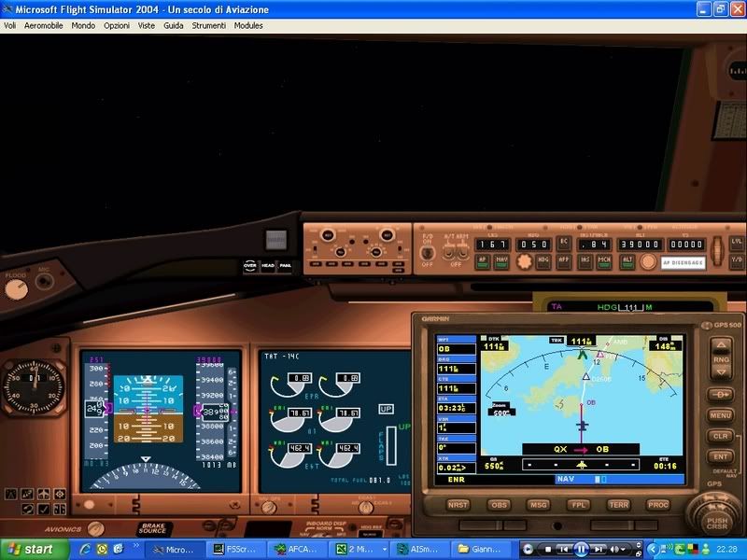Click the airplane panel icon
The width and height of the screenshot is (747, 560).
click(x=43, y=495)
